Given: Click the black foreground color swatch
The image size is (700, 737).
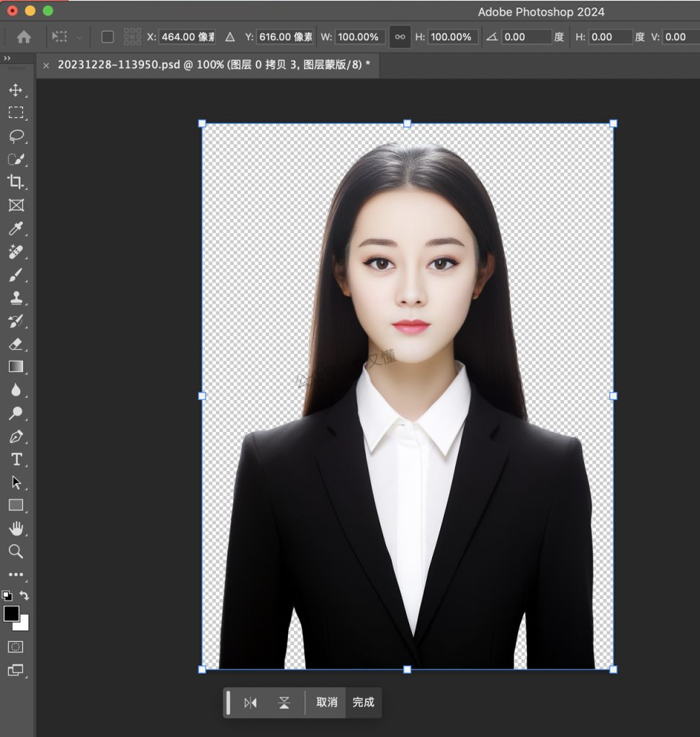Looking at the screenshot, I should (12, 613).
